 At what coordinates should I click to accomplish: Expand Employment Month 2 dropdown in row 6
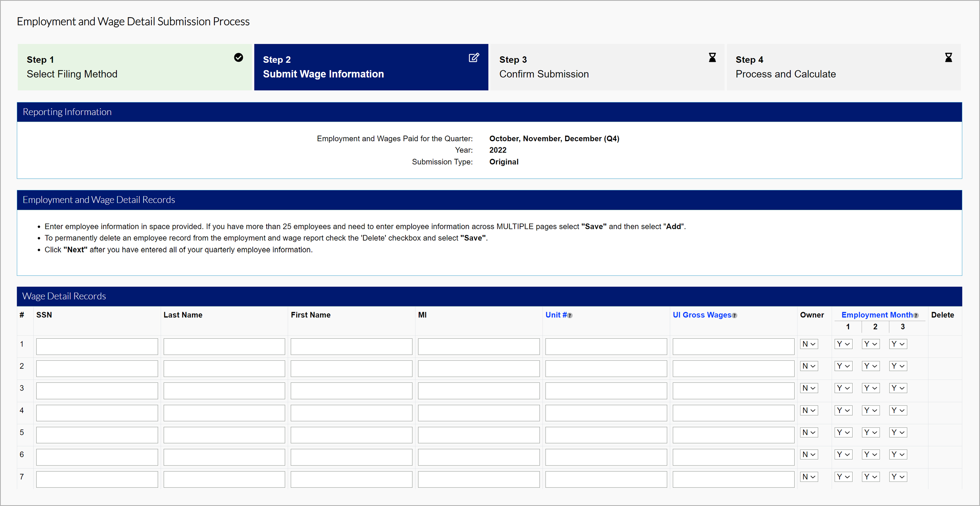(x=871, y=454)
